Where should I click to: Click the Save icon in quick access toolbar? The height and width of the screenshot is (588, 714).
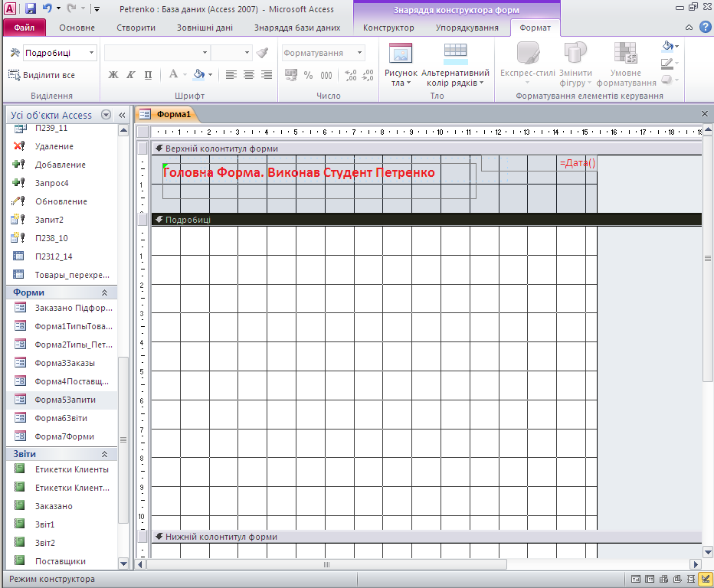[31, 9]
